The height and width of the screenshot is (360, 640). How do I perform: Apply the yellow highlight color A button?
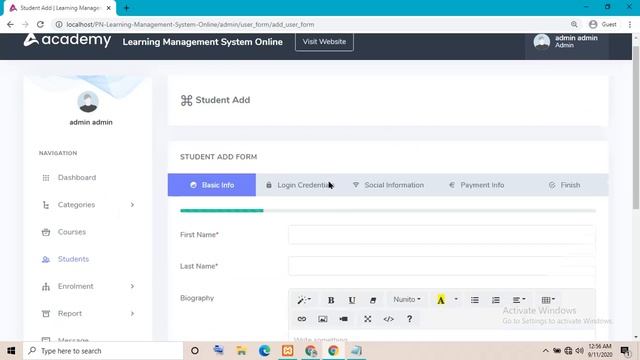pos(441,300)
